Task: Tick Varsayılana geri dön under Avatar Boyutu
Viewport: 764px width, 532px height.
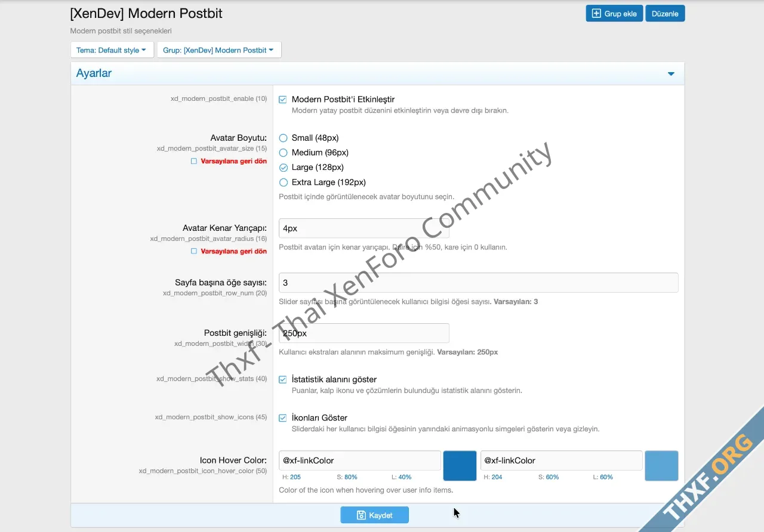Action: tap(193, 161)
